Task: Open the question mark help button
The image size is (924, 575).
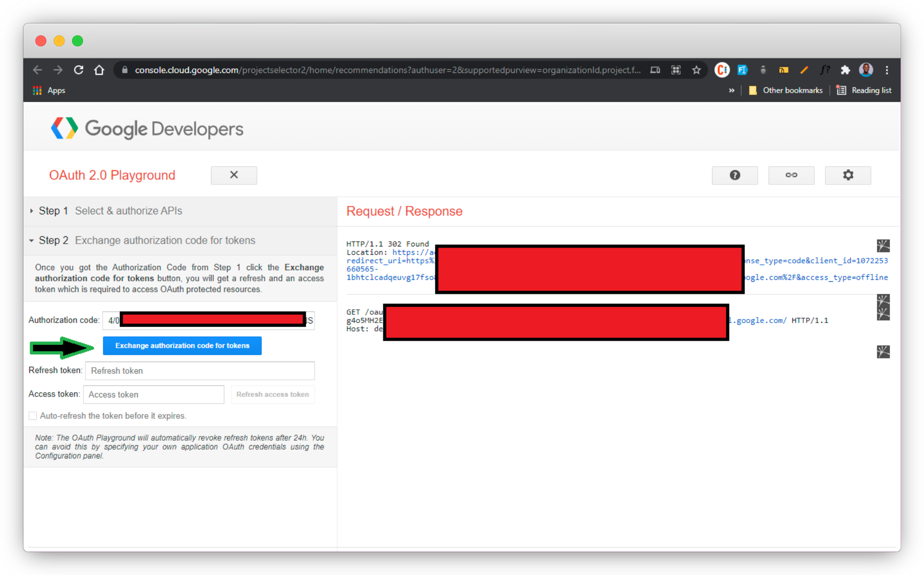Action: point(735,175)
